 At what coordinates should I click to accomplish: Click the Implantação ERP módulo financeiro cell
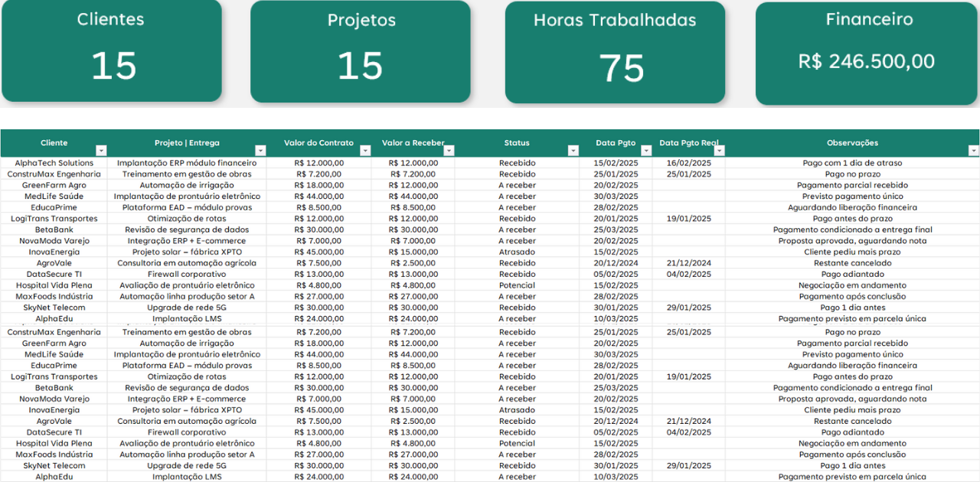pos(187,163)
